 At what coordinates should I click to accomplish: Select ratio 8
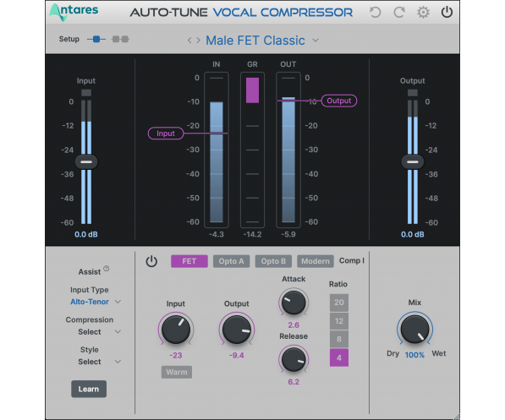tap(339, 339)
